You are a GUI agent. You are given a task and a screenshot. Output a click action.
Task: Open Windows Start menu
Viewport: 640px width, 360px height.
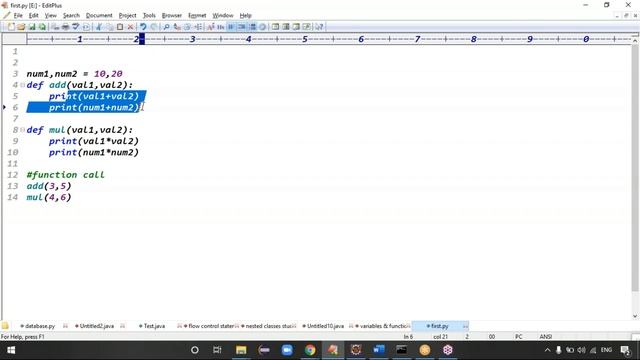tap(11, 350)
